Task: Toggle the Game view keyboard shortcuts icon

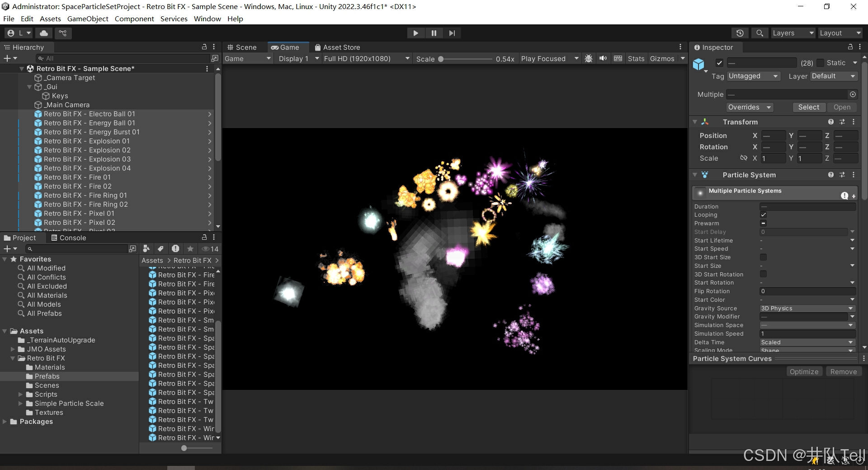Action: pos(618,58)
